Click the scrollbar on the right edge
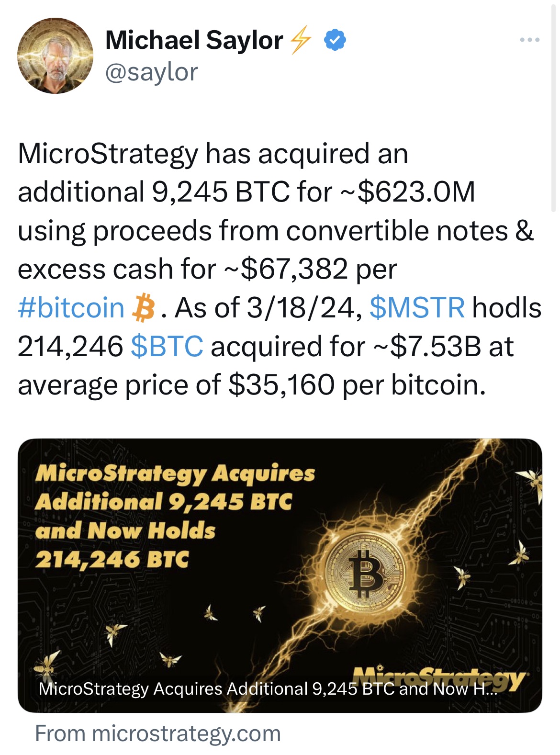The width and height of the screenshot is (560, 755). click(554, 105)
